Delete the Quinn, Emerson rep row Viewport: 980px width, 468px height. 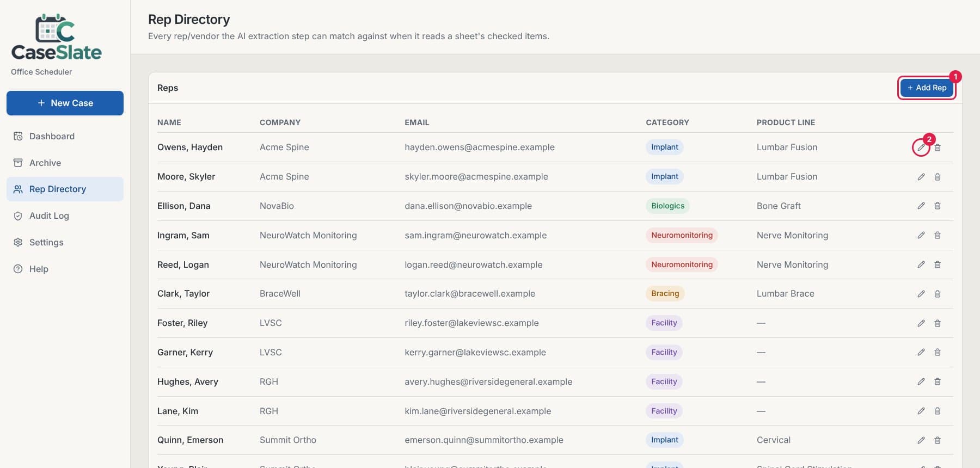tap(938, 440)
